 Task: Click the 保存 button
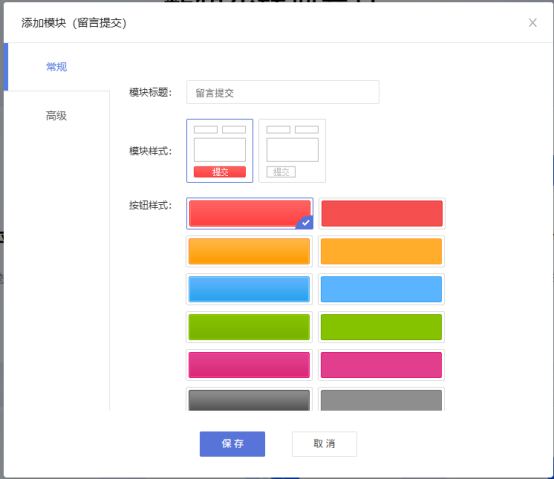(x=232, y=444)
